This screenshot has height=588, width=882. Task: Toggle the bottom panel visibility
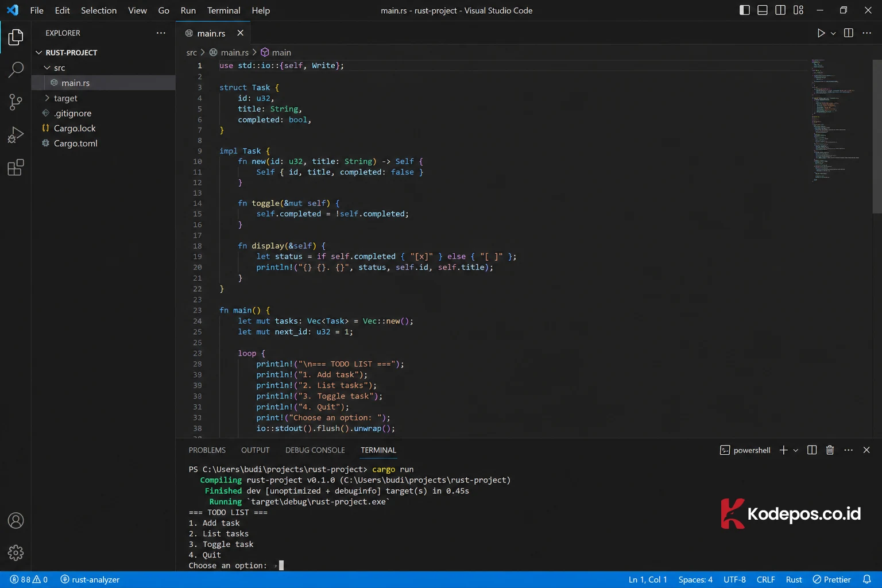pyautogui.click(x=763, y=10)
